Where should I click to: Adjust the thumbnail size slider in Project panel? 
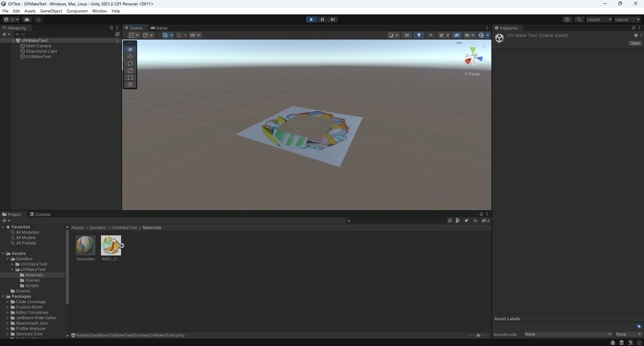(x=478, y=335)
